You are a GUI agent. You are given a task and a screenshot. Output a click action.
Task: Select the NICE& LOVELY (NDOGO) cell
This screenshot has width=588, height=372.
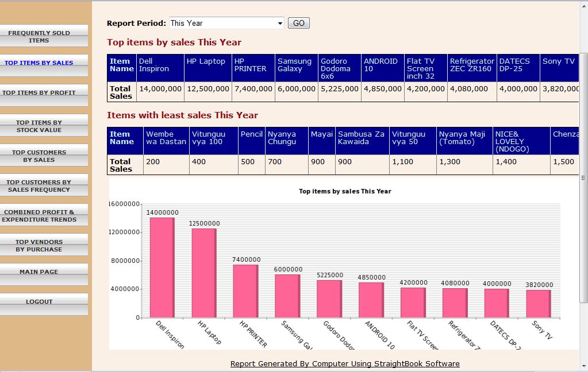(522, 141)
